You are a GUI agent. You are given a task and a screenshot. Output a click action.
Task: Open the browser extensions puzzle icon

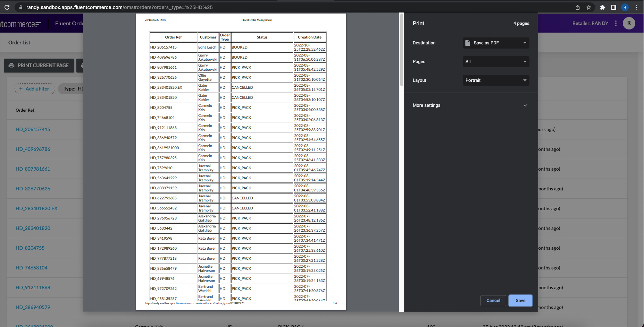[x=603, y=7]
